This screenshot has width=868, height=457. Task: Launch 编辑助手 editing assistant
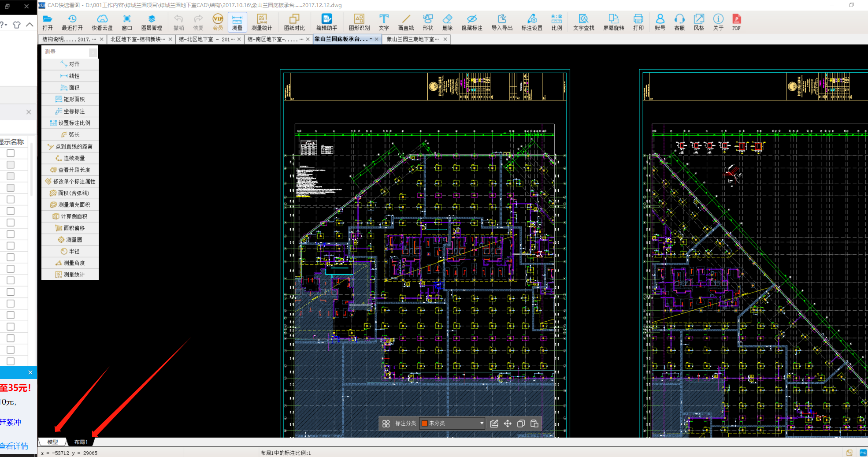pyautogui.click(x=327, y=22)
